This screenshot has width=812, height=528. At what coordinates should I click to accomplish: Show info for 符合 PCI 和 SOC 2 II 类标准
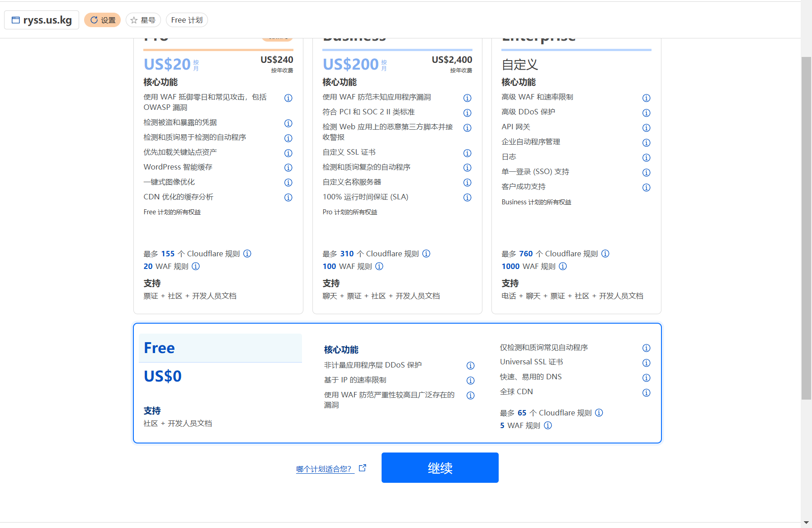(467, 113)
